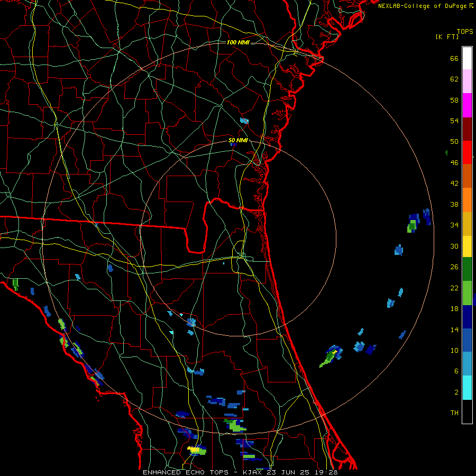Click the KJAX radar site identifier

point(254,472)
